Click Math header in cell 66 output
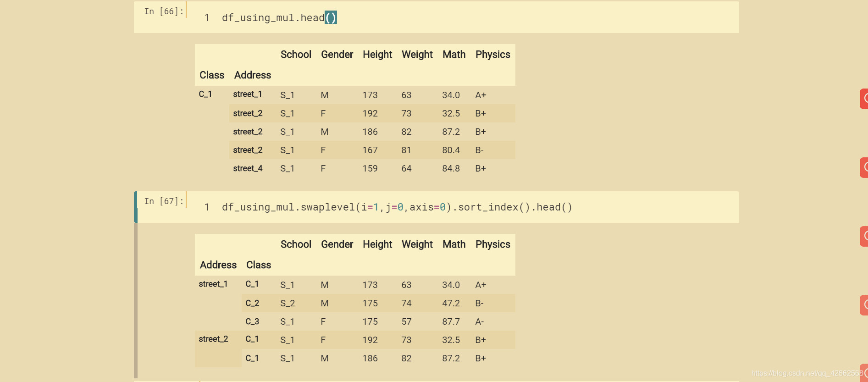This screenshot has height=382, width=868. pos(454,55)
